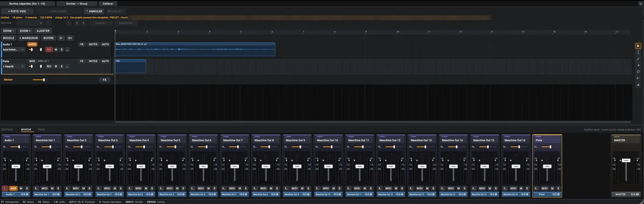
Task: Click bar 5 on the timeline ruler
Action: click(x=241, y=32)
